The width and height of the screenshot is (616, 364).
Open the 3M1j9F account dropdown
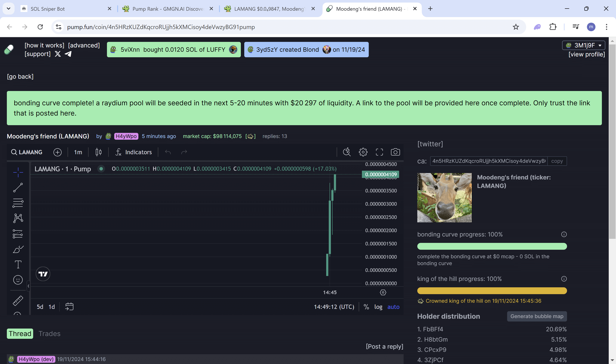tap(583, 45)
